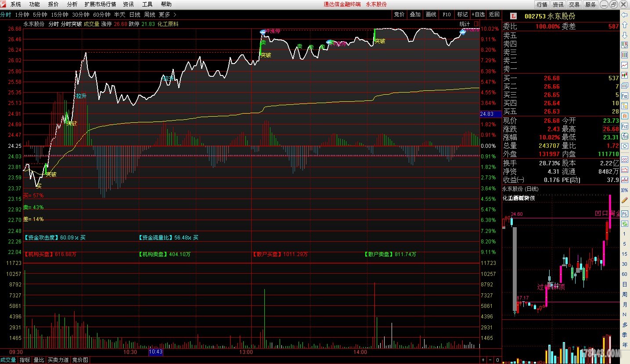Click the 交易 button in title bar
This screenshot has height=364, width=630.
[x=574, y=4]
